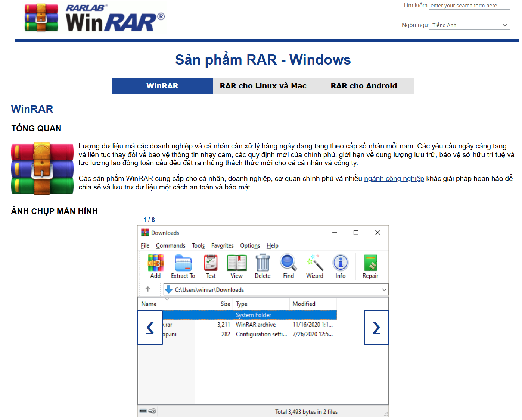The image size is (522, 420).
Task: Sort by the Name column header
Action: tap(167, 304)
